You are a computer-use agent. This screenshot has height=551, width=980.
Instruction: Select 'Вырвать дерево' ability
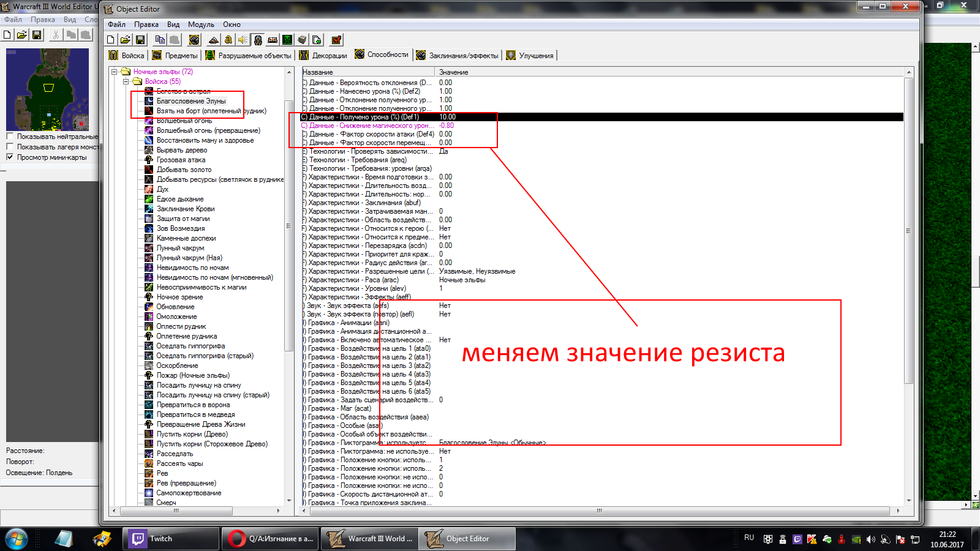[x=182, y=150]
